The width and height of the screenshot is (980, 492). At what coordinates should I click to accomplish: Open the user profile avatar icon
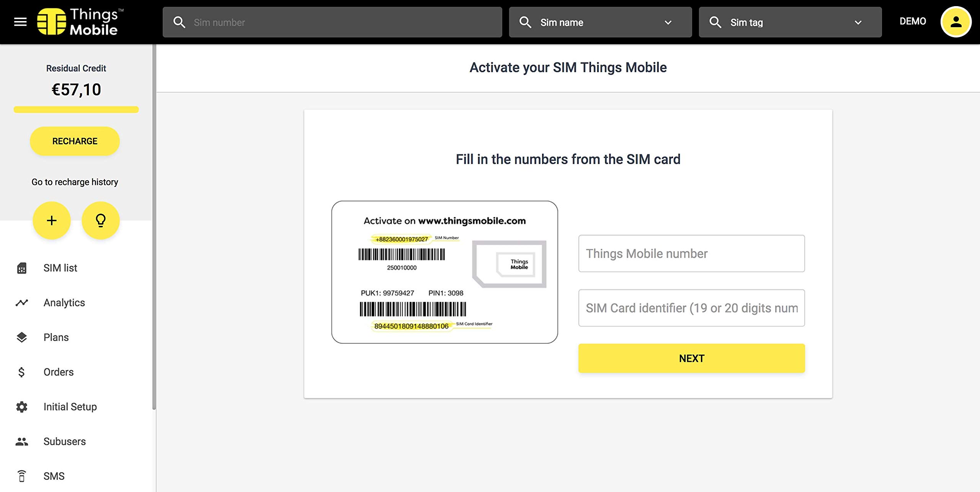tap(955, 22)
